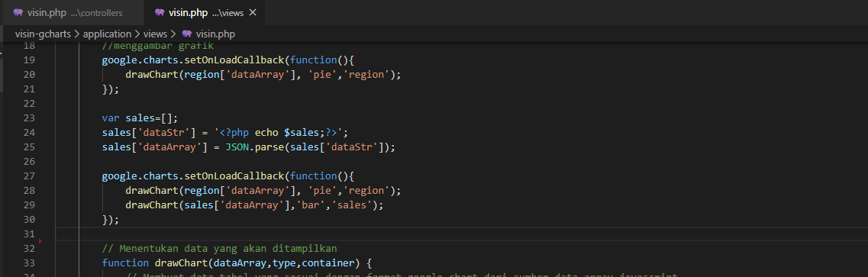This screenshot has width=868, height=277.
Task: Click setOnLoadCallback on line 19
Action: click(x=234, y=60)
